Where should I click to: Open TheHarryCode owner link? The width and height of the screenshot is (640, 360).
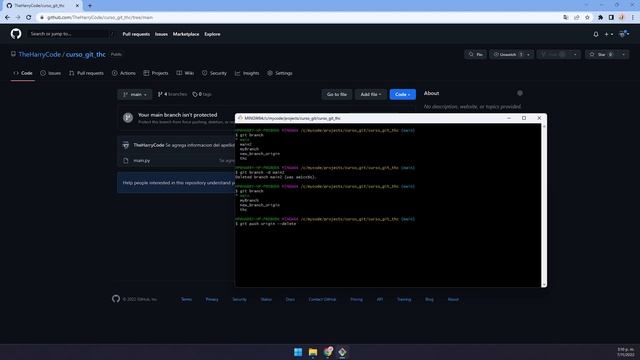[40, 54]
